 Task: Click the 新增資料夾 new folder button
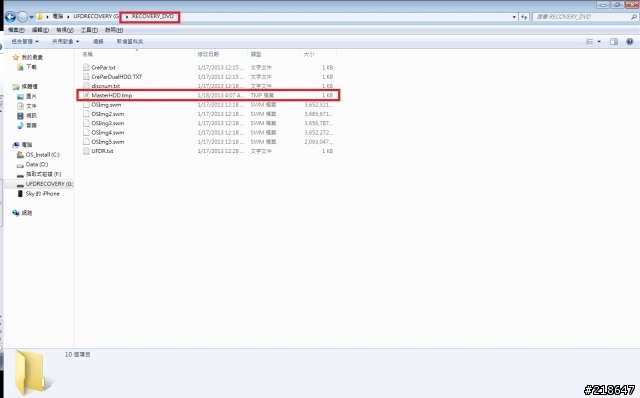(x=130, y=42)
